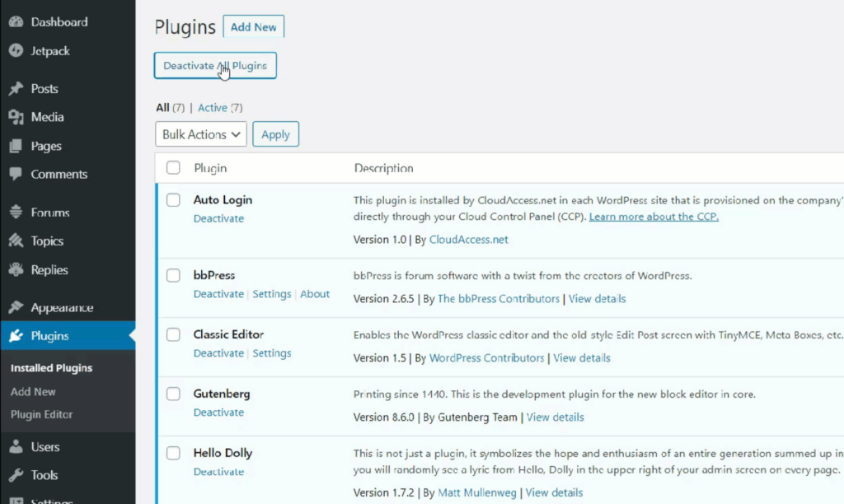Open the Forums menu
Screen dimensions: 844x504
point(50,212)
